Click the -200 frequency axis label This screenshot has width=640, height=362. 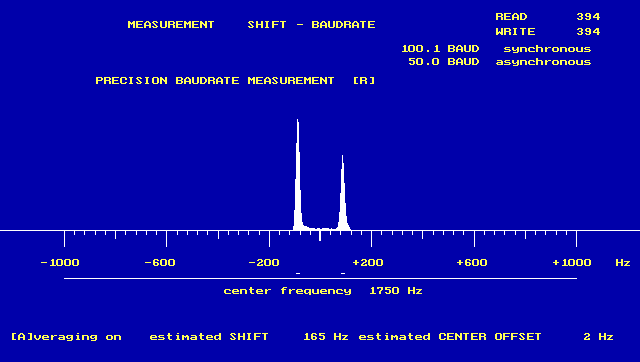264,262
